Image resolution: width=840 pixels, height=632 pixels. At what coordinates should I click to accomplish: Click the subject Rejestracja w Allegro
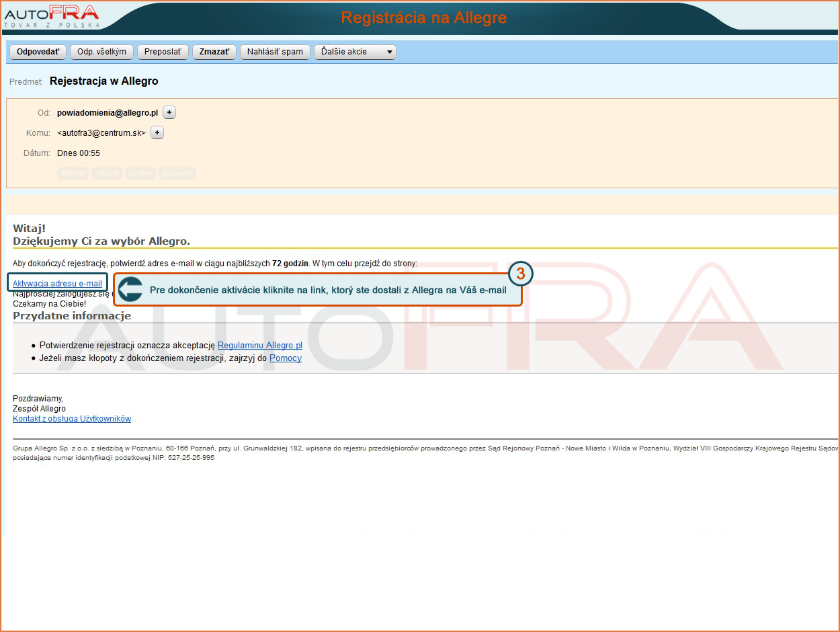[104, 81]
